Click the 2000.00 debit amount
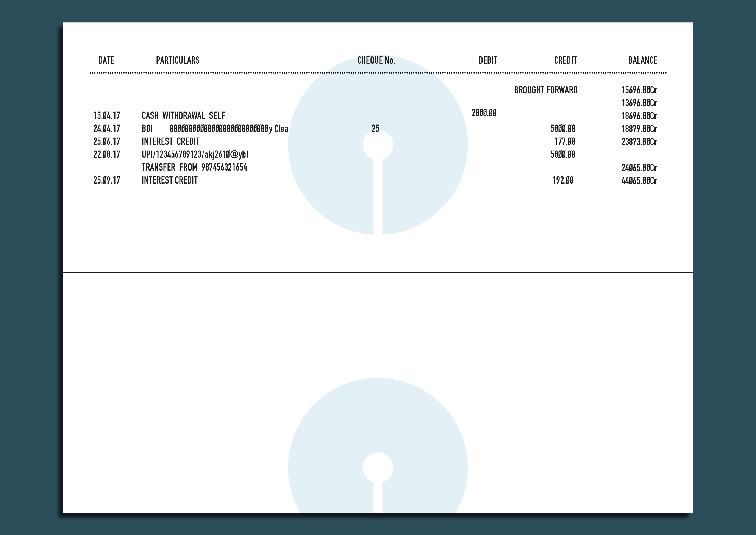 [x=484, y=113]
